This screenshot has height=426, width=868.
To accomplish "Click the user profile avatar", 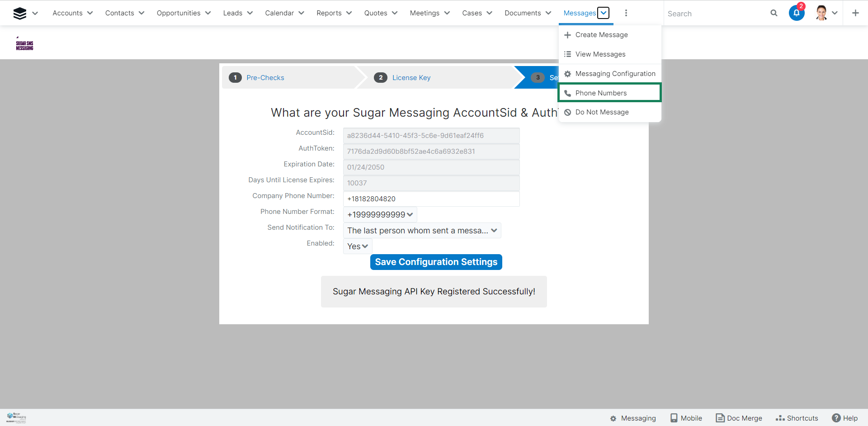I will 821,13.
